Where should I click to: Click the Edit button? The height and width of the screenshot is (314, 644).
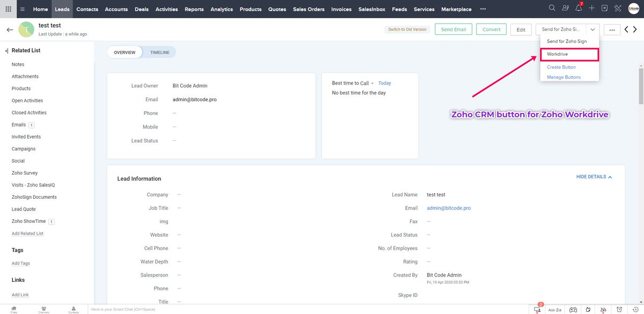pos(521,29)
